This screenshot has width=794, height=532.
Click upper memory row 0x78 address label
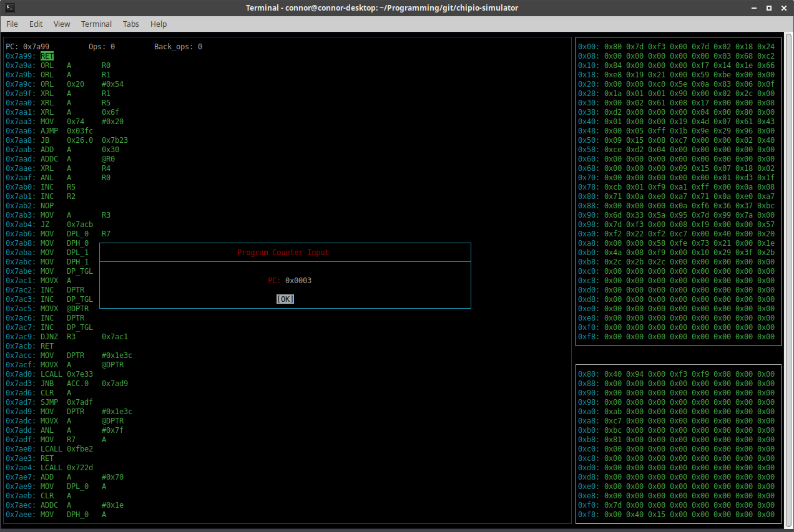(589, 187)
